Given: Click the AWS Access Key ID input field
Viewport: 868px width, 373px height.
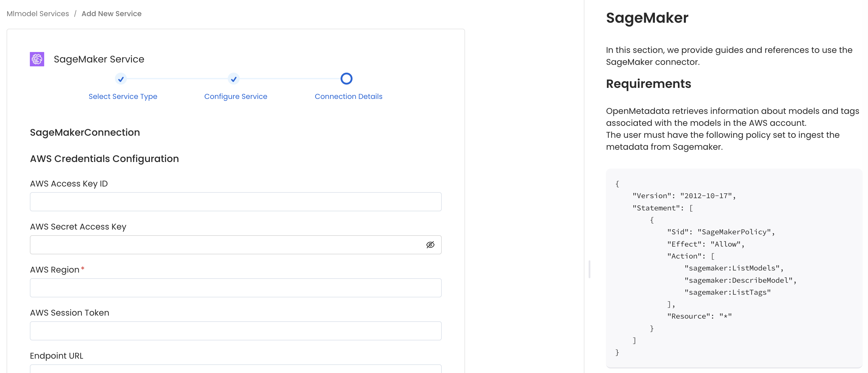Looking at the screenshot, I should coord(236,202).
